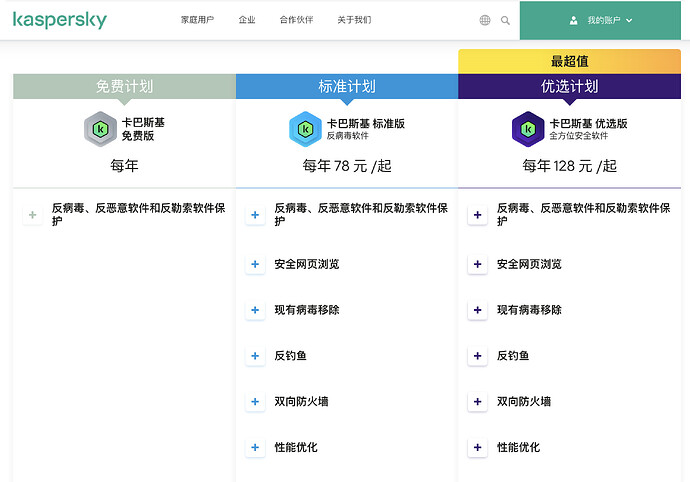The height and width of the screenshot is (482, 690).
Task: Select the 标准计划 tab header
Action: 347,86
